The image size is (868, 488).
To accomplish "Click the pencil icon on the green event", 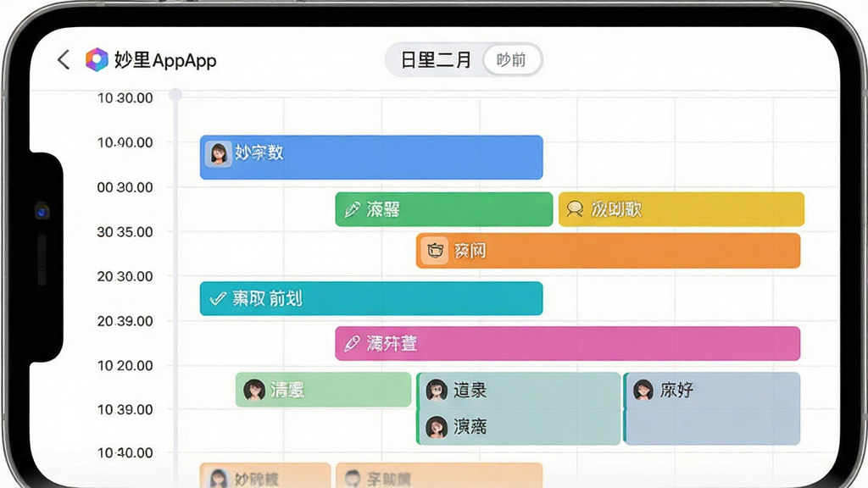I will [352, 210].
